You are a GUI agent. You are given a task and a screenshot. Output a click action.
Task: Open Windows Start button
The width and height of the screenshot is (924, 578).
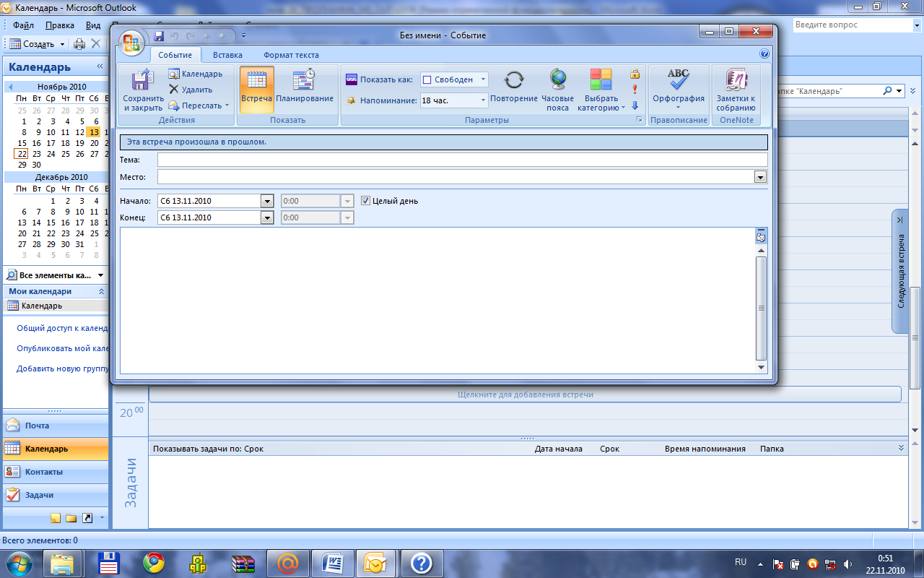[x=19, y=563]
